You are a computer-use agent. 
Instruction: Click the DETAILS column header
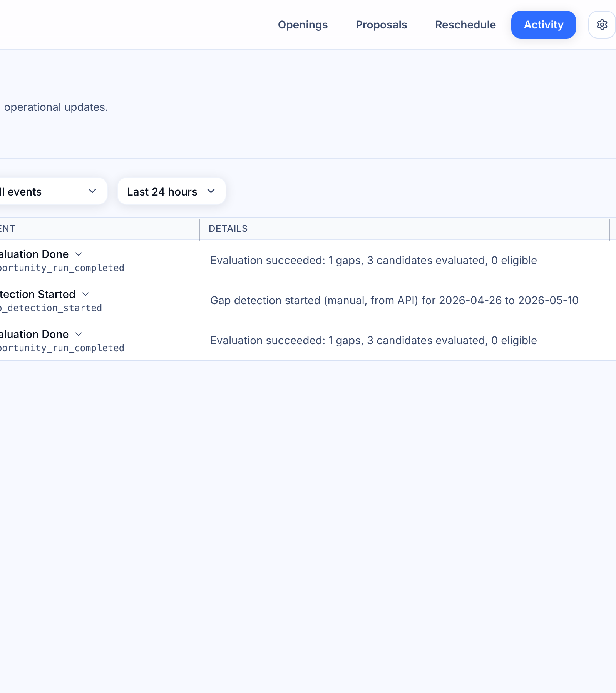[228, 229]
